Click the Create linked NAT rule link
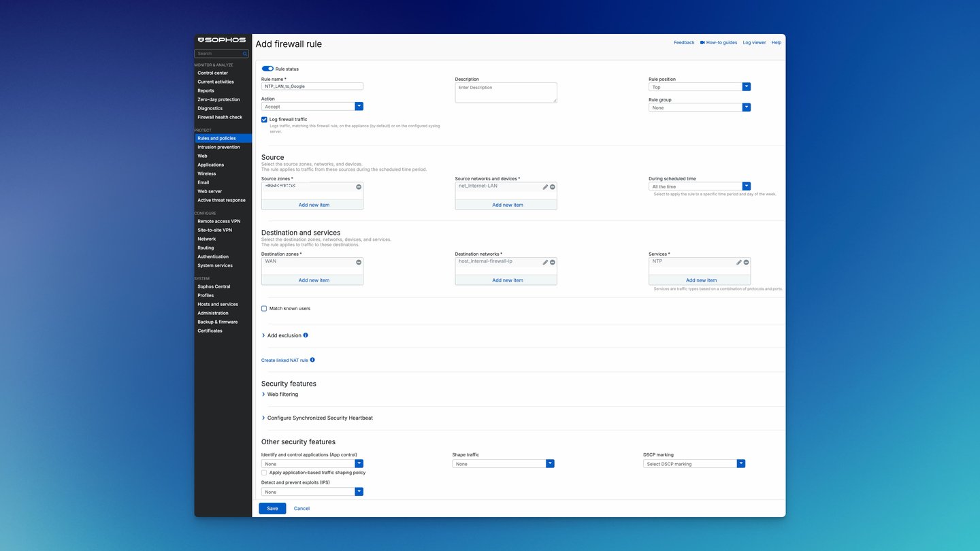The height and width of the screenshot is (551, 980). 284,360
